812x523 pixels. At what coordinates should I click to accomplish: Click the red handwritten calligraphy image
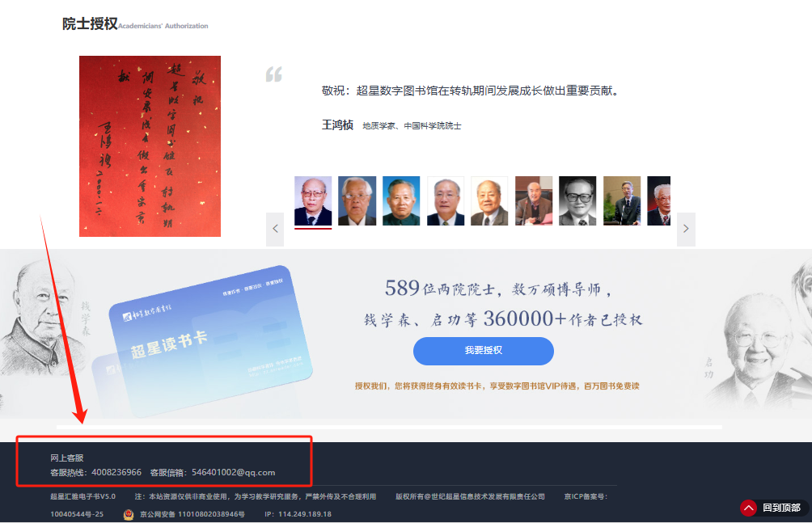pos(150,146)
